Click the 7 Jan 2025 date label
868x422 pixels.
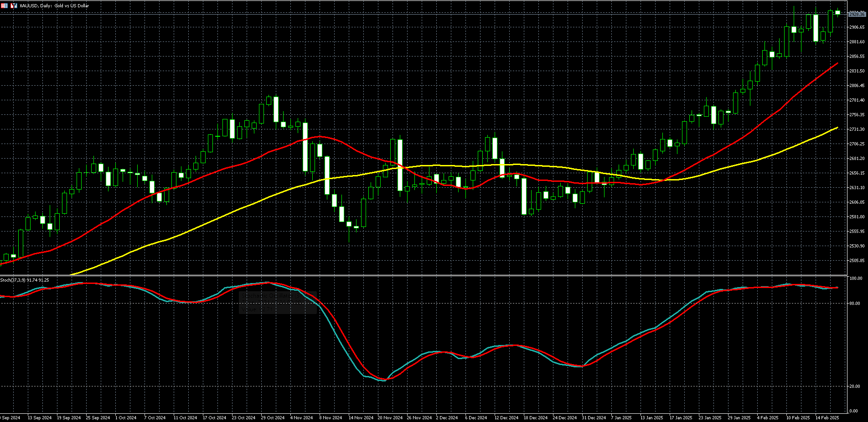(621, 417)
